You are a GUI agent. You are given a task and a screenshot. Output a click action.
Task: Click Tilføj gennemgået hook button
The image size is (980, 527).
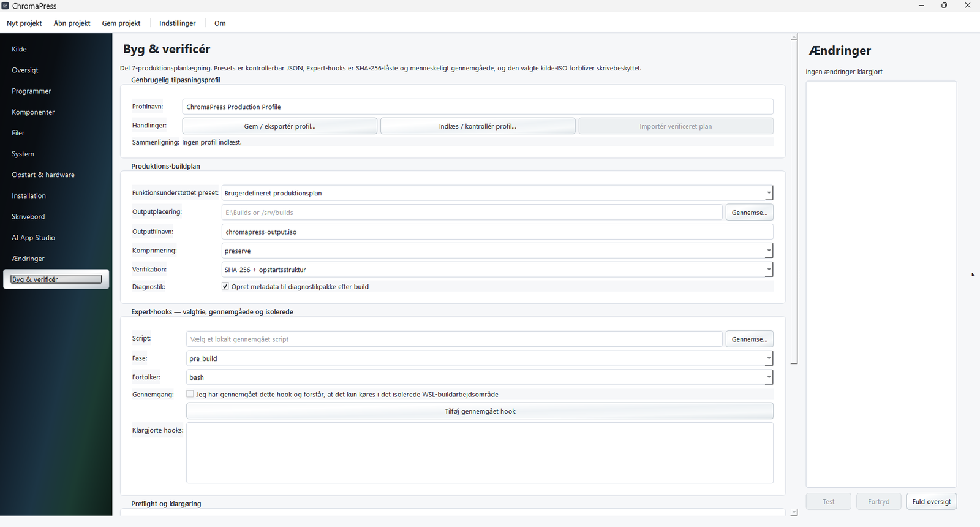[480, 411]
